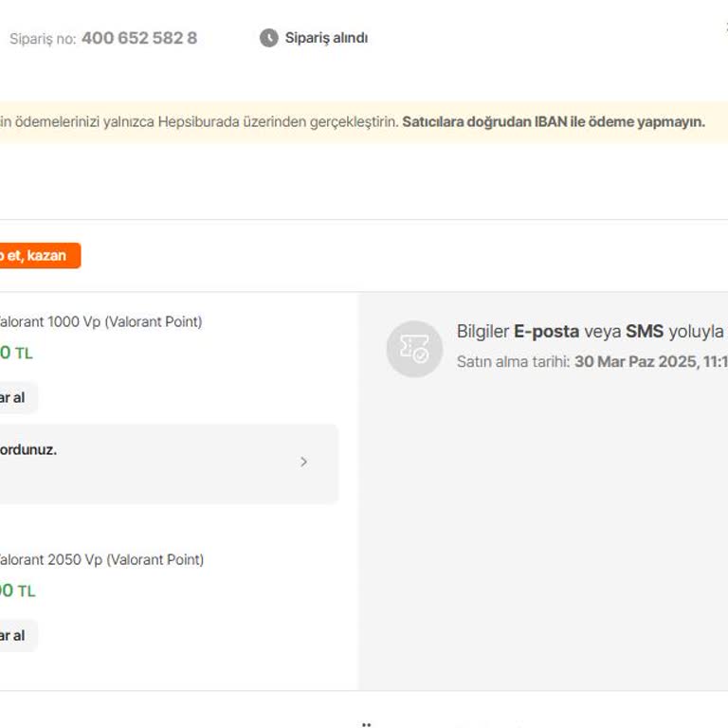This screenshot has height=728, width=728.
Task: Click the 'Sipariş no:' label
Action: 43,39
